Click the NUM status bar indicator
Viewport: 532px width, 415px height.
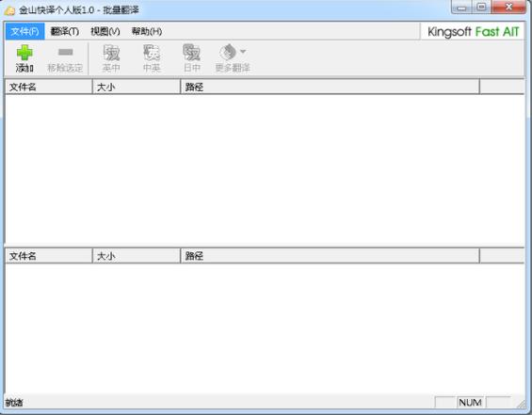pyautogui.click(x=471, y=403)
